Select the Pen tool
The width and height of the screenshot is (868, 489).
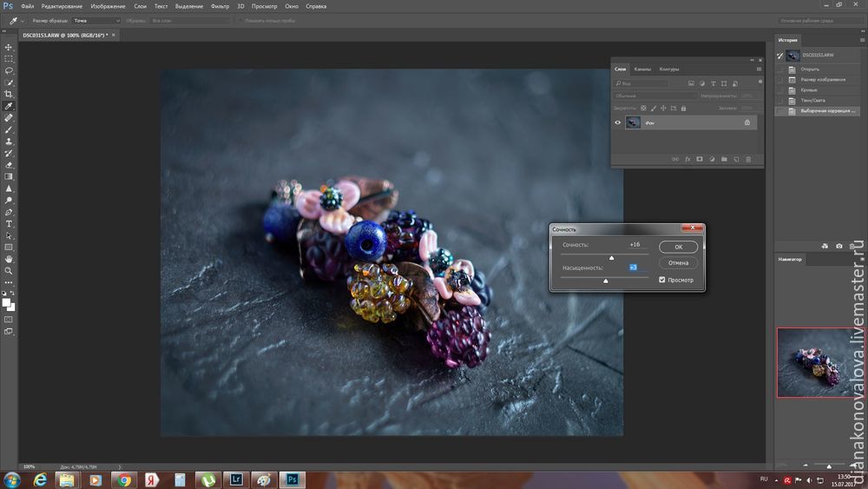pyautogui.click(x=9, y=212)
